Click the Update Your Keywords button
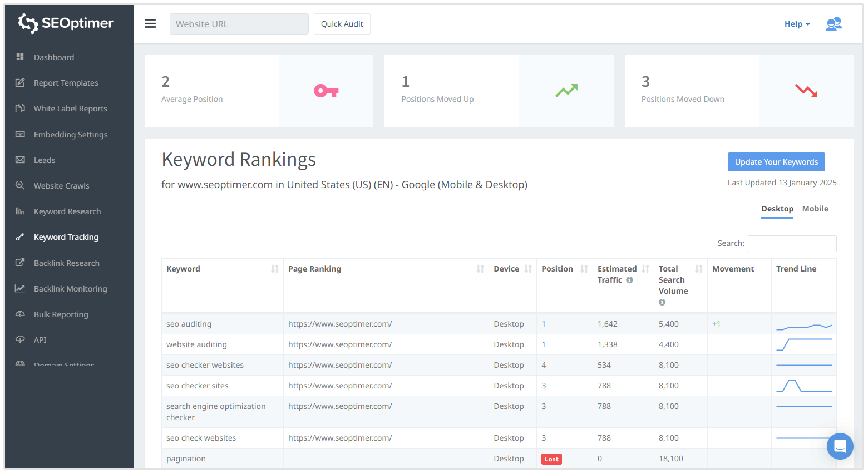Screen dimensions: 868x473 click(776, 162)
